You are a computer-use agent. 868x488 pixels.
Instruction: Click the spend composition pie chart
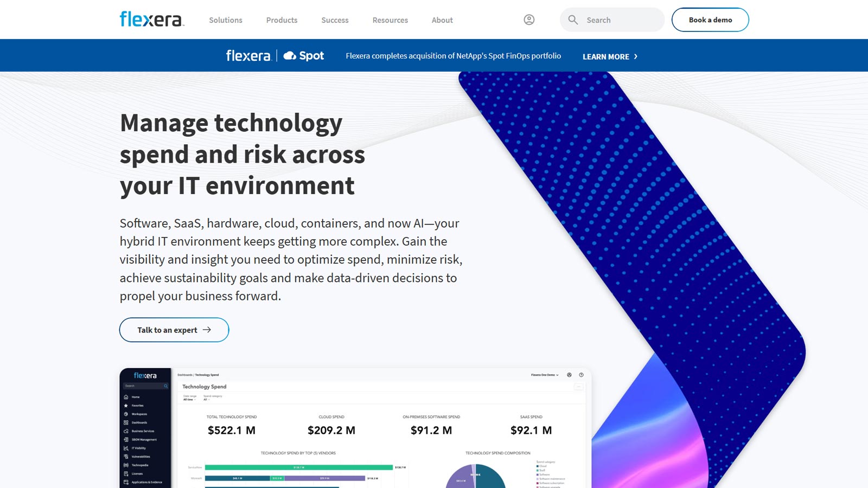click(x=476, y=476)
